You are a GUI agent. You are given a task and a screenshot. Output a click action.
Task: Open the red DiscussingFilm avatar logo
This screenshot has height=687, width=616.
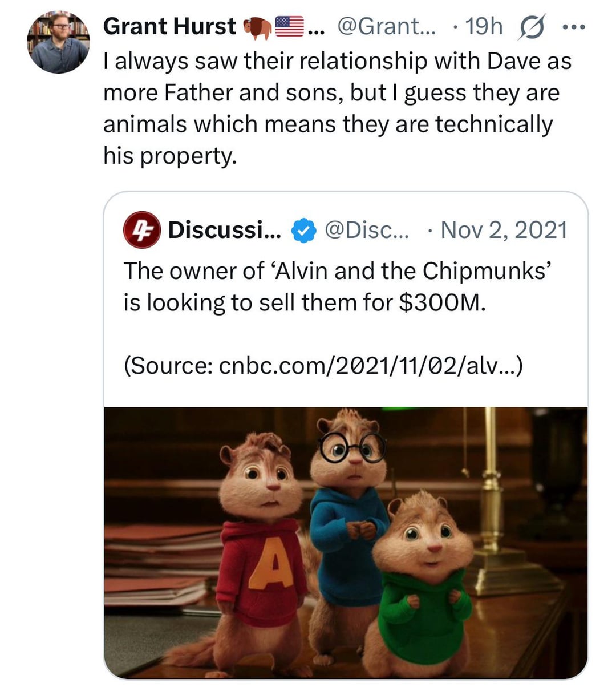(x=142, y=230)
